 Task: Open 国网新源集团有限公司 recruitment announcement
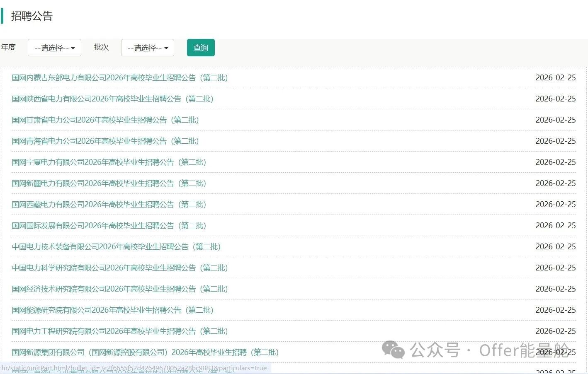[x=145, y=352]
